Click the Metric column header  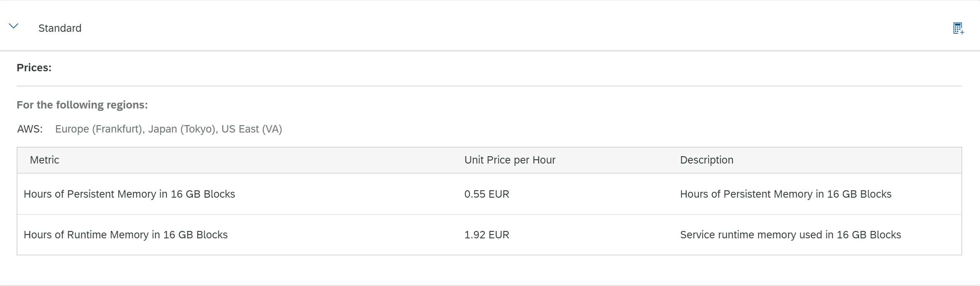tap(44, 160)
